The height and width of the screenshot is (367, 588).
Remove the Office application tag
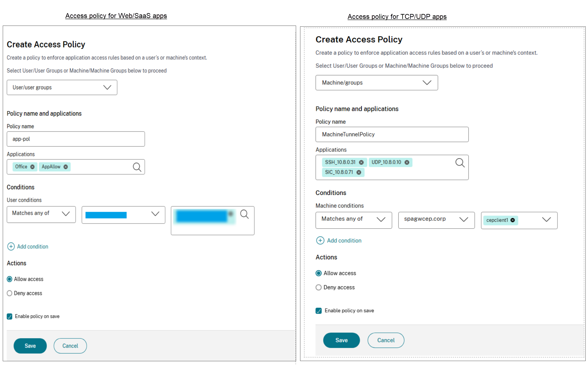32,167
